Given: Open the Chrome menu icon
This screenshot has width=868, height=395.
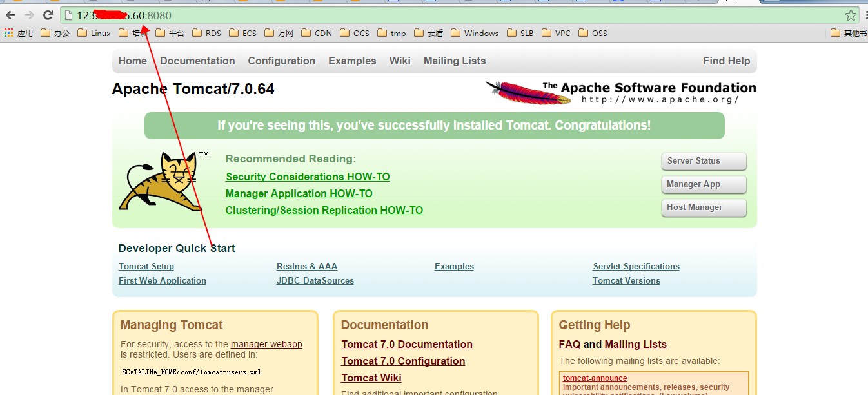Looking at the screenshot, I should point(865,15).
